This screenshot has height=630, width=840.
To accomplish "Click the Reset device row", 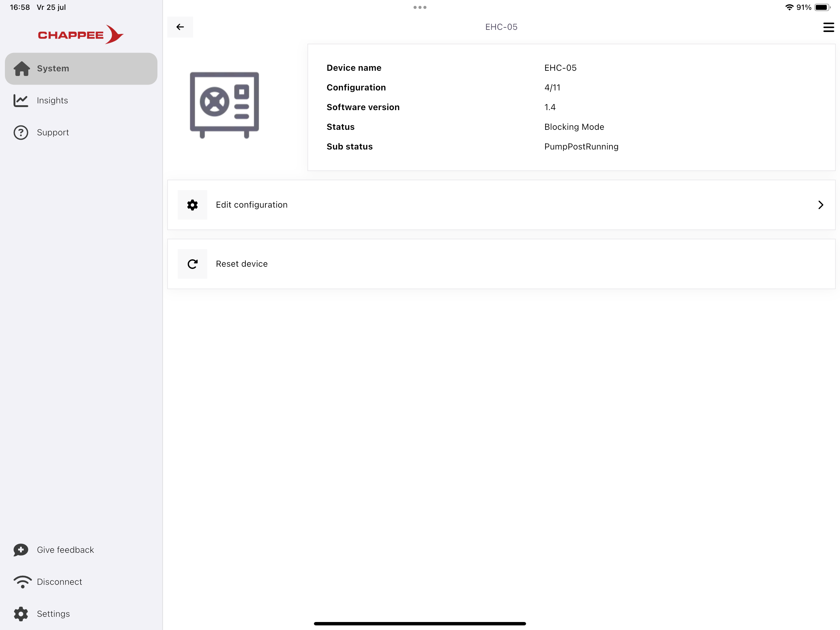I will click(x=501, y=264).
